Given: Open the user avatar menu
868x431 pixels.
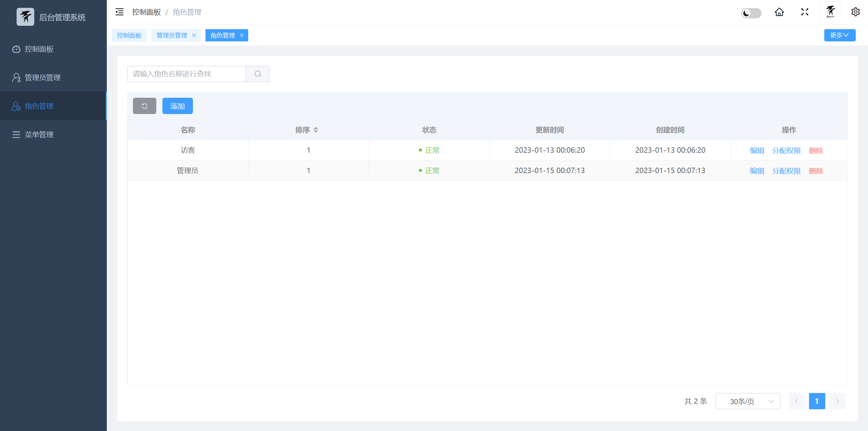Looking at the screenshot, I should pyautogui.click(x=830, y=12).
